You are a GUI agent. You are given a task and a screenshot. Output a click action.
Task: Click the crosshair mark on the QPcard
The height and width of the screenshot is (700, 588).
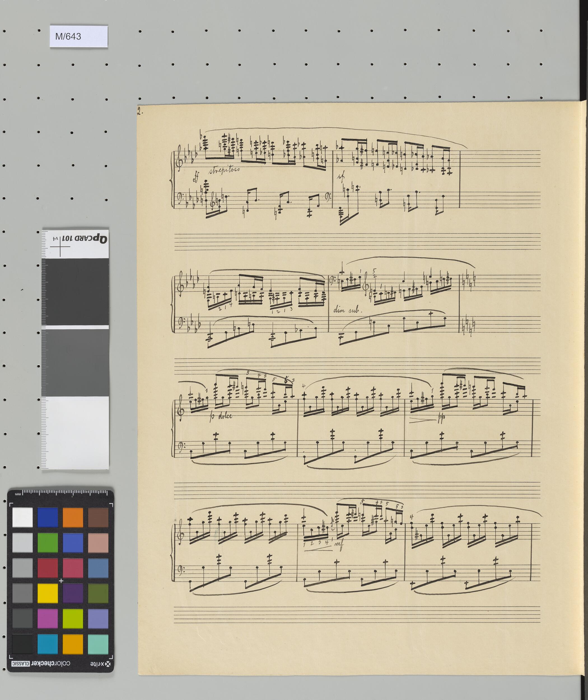click(60, 247)
